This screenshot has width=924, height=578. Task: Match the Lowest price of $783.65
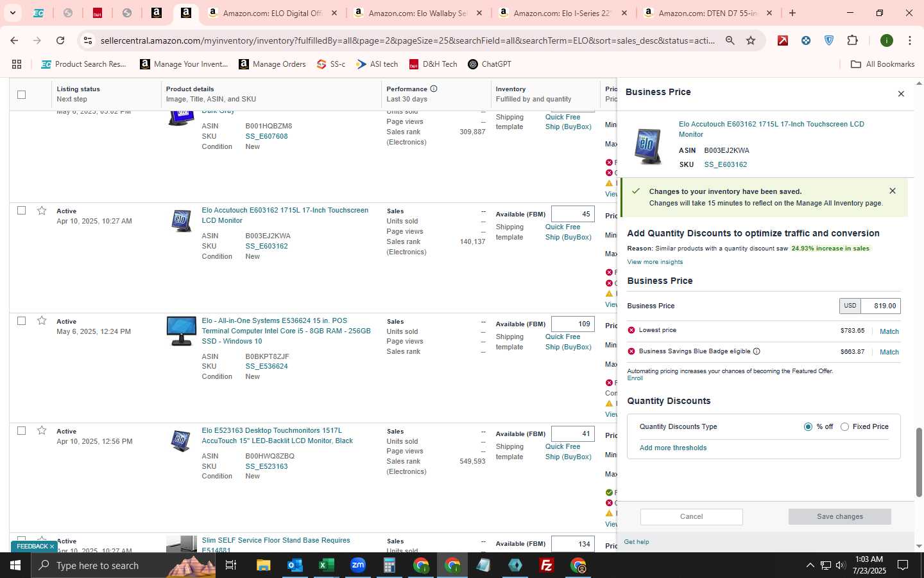pyautogui.click(x=889, y=331)
